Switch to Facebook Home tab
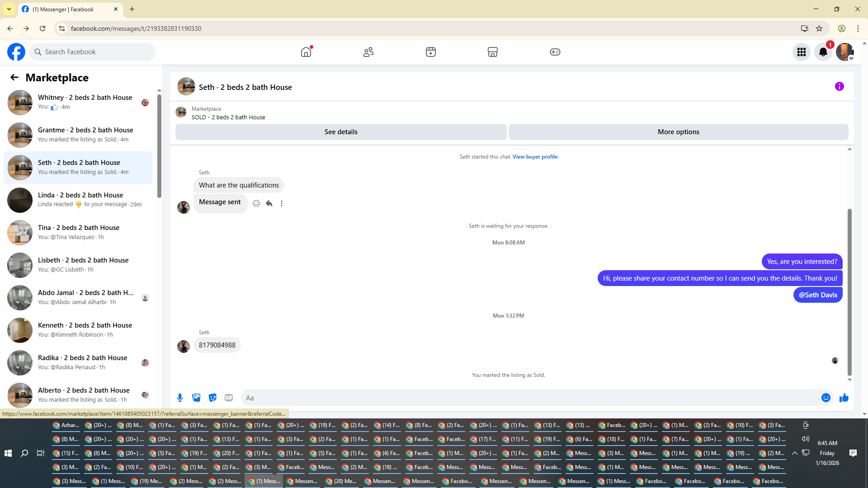The height and width of the screenshot is (488, 868). coord(306,52)
